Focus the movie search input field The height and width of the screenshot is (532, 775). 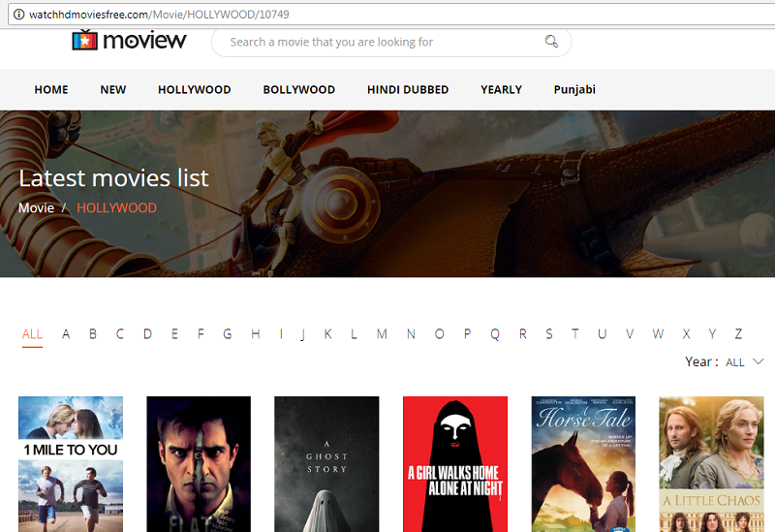(391, 42)
